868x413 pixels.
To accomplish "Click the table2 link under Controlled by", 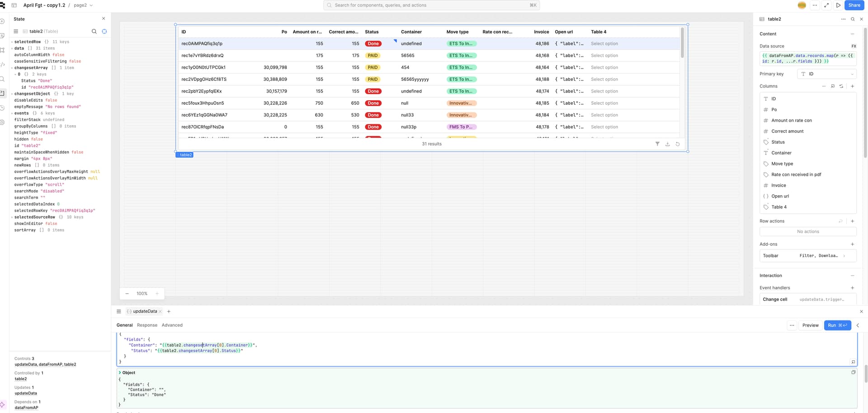I will [21, 379].
